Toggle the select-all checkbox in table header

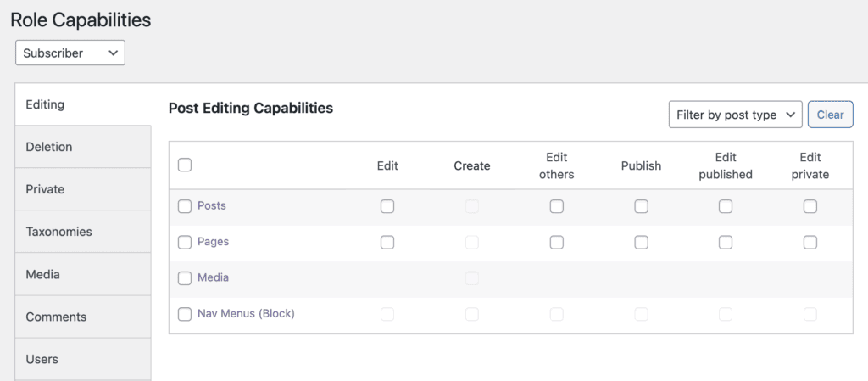coord(185,165)
